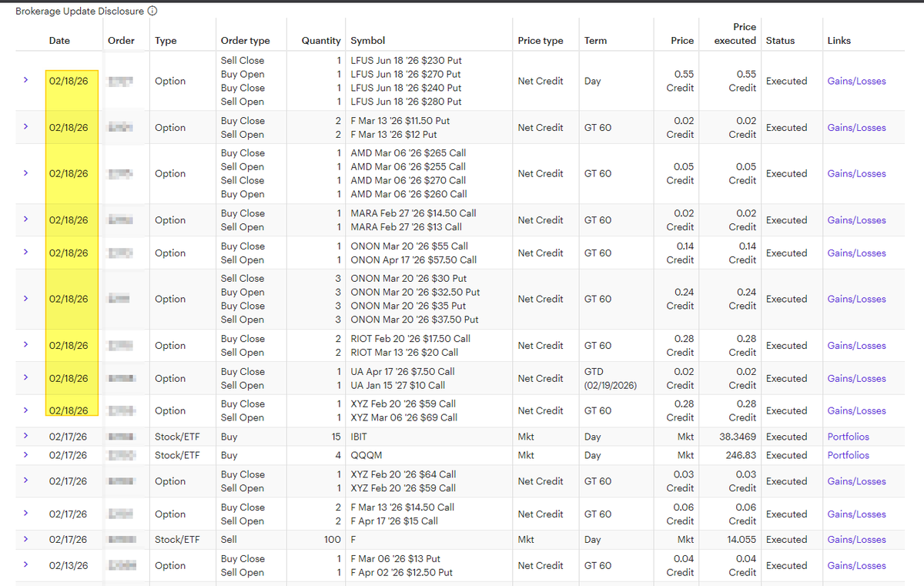Click the Symbol column header

pyautogui.click(x=368, y=40)
